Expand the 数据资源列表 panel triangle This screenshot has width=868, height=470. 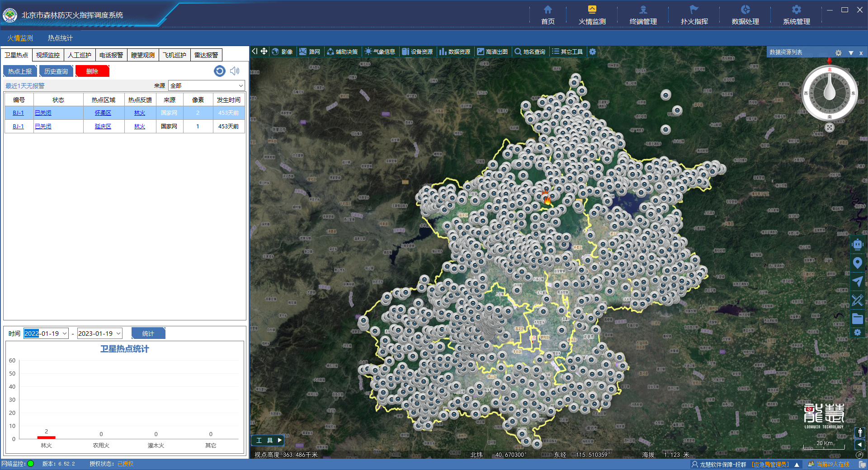[x=851, y=53]
